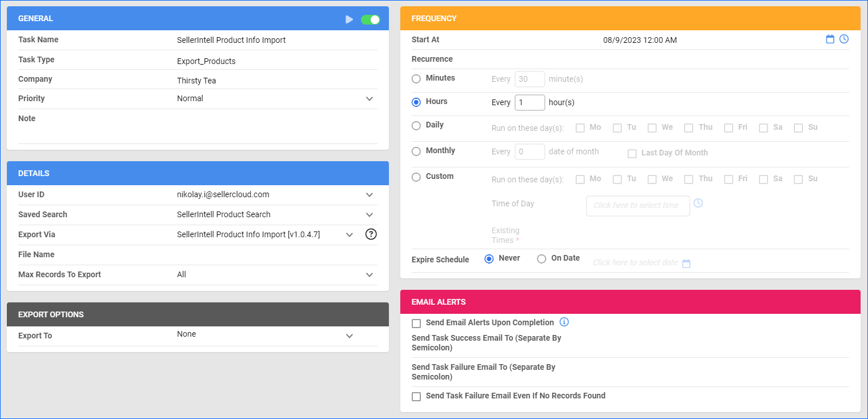
Task: Click the expire date selection field
Action: coord(636,262)
